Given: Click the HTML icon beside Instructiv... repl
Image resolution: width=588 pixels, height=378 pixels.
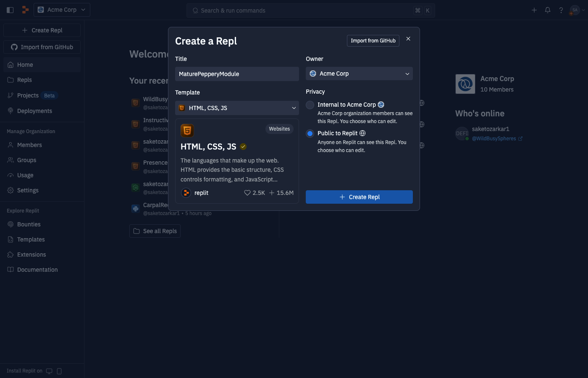Looking at the screenshot, I should (136, 124).
